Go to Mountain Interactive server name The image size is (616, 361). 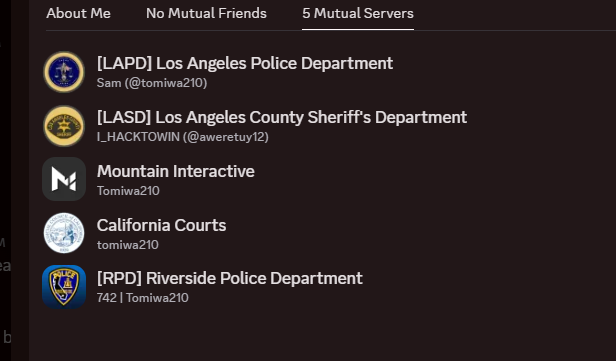(x=176, y=171)
